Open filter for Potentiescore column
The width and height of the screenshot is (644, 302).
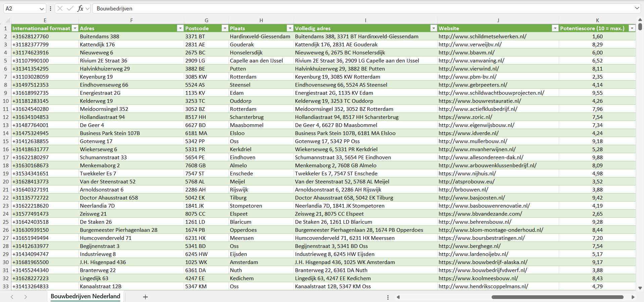coord(632,28)
